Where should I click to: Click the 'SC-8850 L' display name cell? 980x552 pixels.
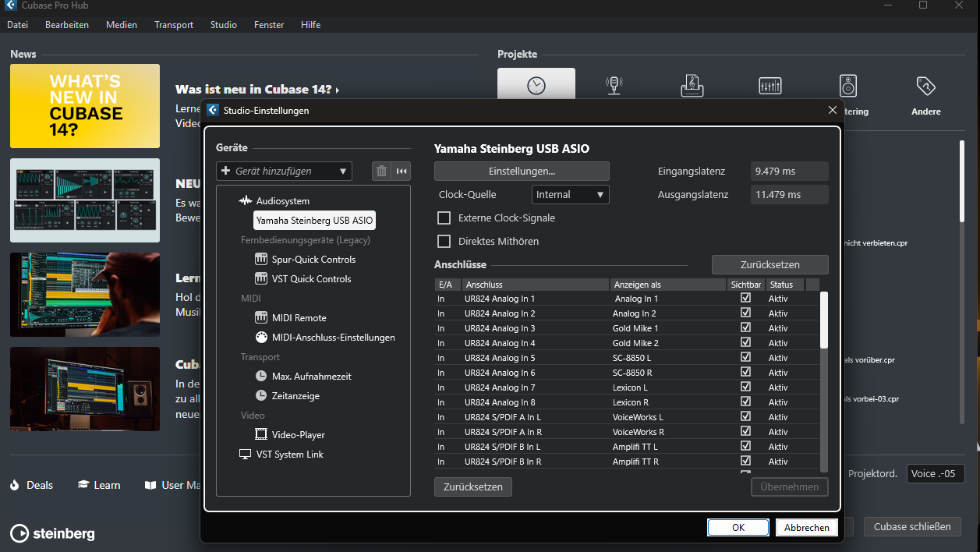point(632,358)
